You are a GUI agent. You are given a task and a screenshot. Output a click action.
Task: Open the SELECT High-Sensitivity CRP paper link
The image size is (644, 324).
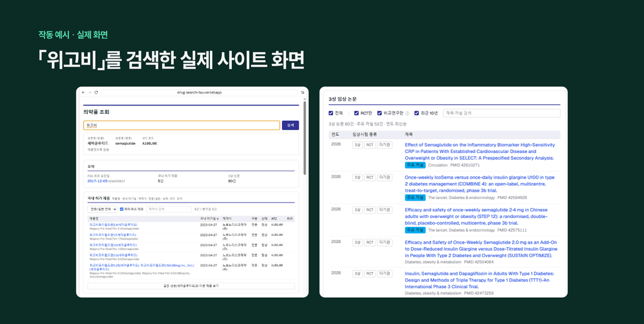(479, 151)
